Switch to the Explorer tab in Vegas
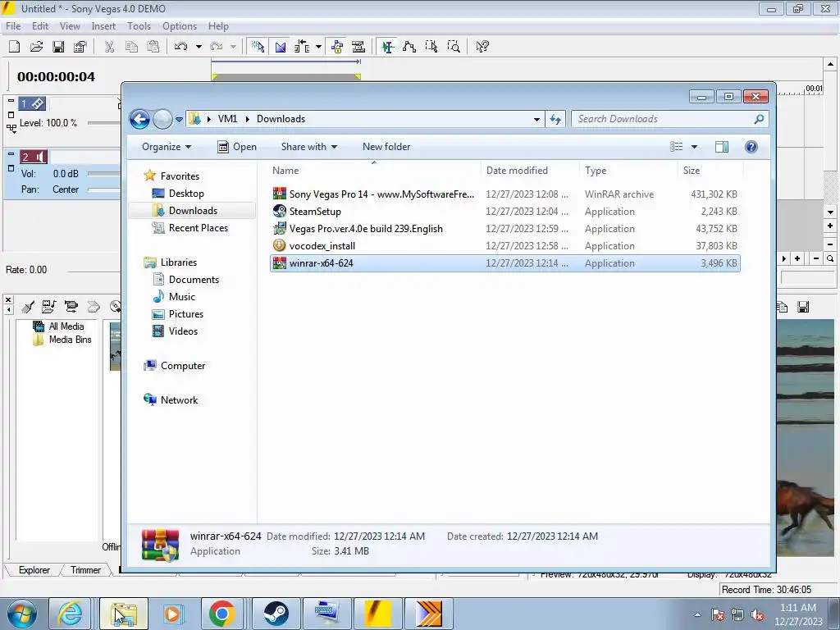 click(34, 570)
